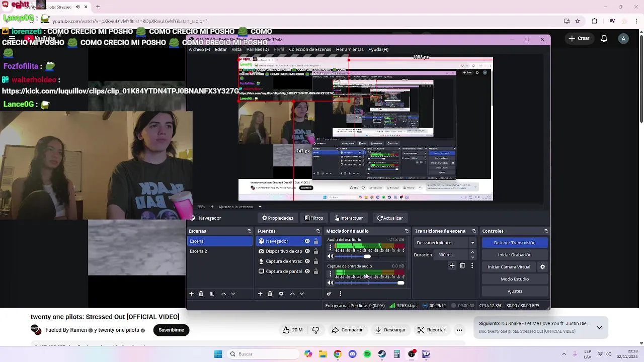Open Paneles menu in OBS
The height and width of the screenshot is (362, 644).
tap(257, 50)
